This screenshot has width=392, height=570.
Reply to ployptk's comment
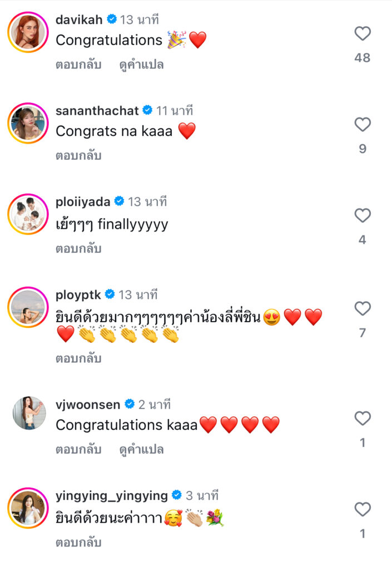78,358
